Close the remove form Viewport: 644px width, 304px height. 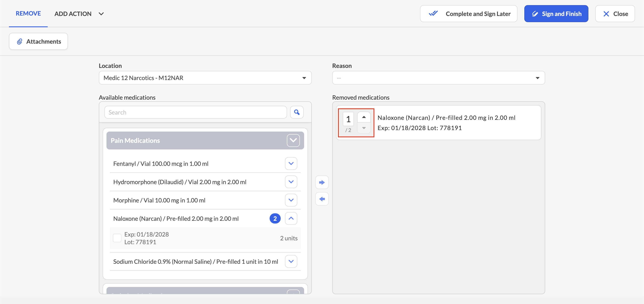pyautogui.click(x=615, y=14)
